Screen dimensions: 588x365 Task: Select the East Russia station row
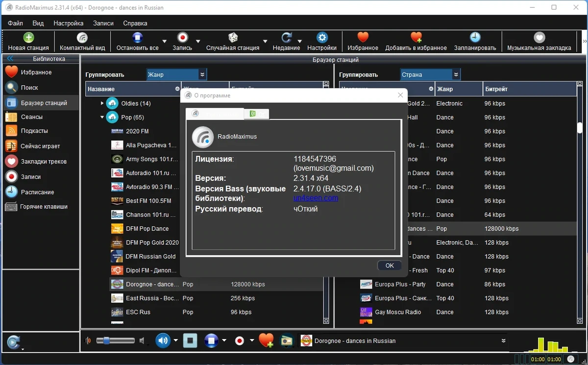216,298
